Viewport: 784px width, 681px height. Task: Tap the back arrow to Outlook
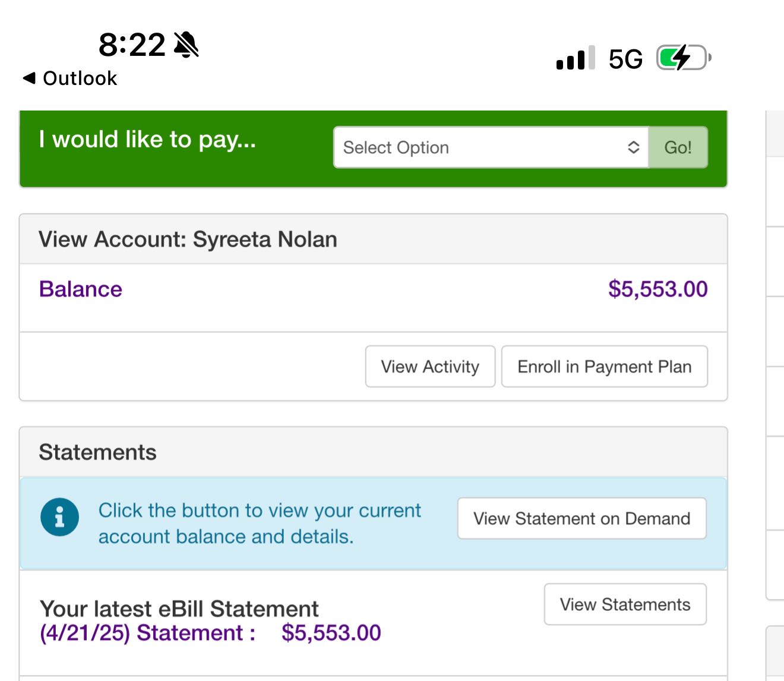29,78
